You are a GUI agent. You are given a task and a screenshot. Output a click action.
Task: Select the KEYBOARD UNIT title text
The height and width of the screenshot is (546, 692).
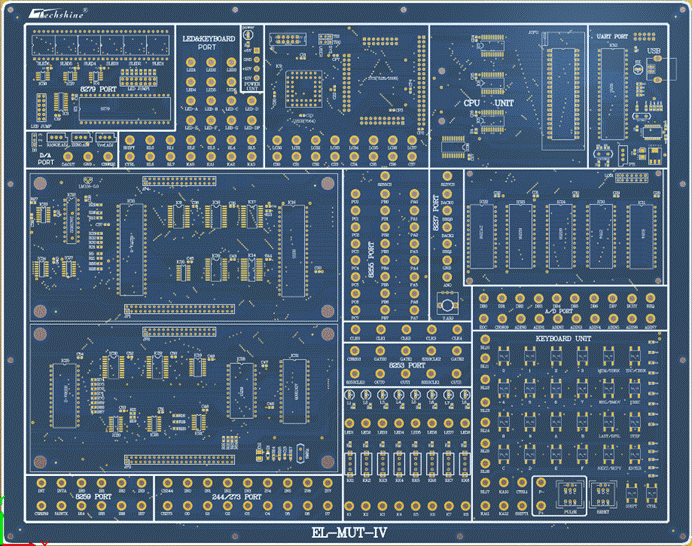click(567, 339)
